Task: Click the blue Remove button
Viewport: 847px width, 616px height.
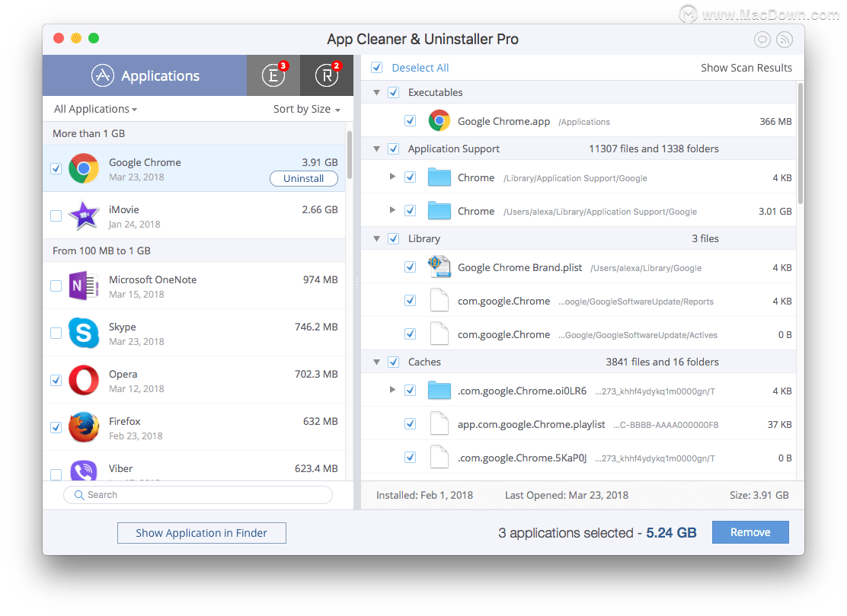Action: pyautogui.click(x=750, y=532)
